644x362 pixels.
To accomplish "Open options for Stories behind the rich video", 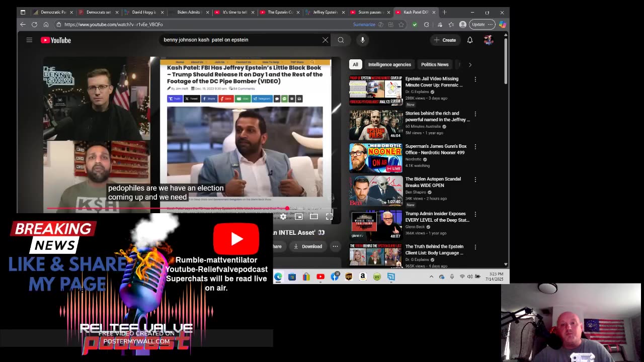I will [475, 114].
